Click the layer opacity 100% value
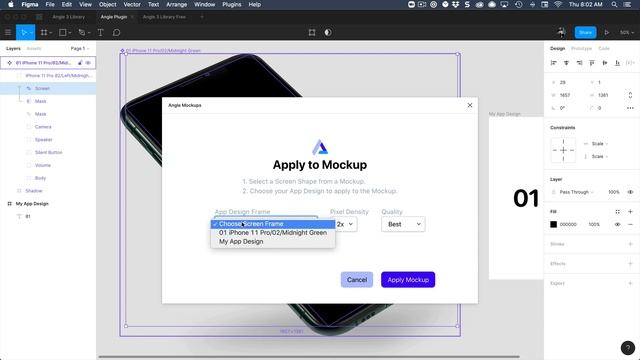 [x=613, y=192]
